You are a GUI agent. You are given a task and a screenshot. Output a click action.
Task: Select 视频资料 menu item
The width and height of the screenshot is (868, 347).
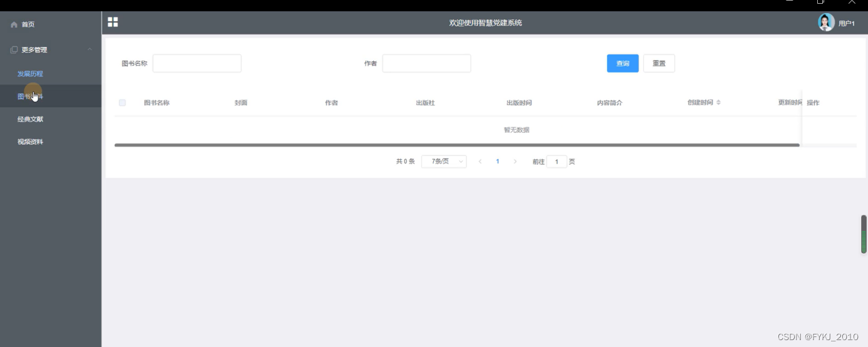pyautogui.click(x=30, y=142)
